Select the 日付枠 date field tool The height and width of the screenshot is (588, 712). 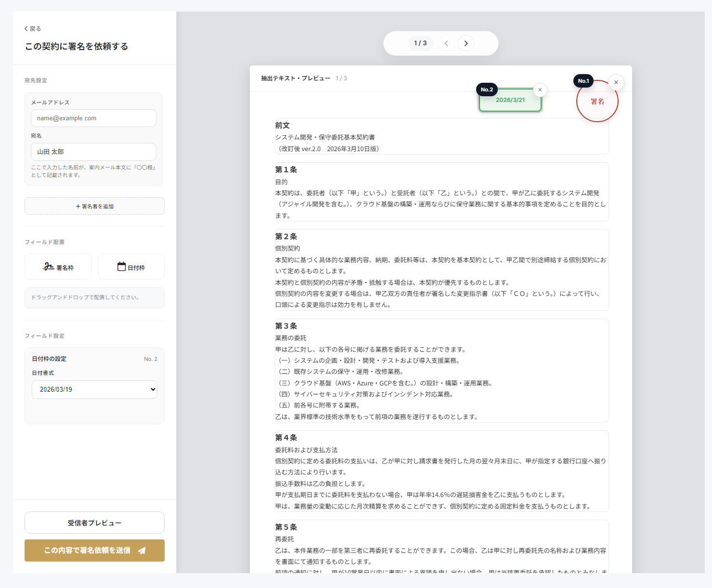[130, 266]
